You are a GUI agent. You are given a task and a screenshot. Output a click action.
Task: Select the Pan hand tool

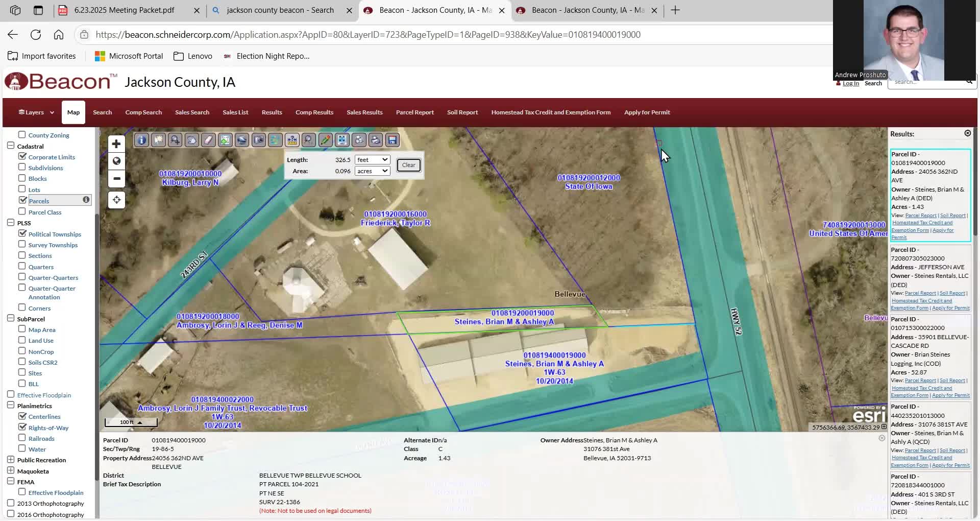[191, 140]
